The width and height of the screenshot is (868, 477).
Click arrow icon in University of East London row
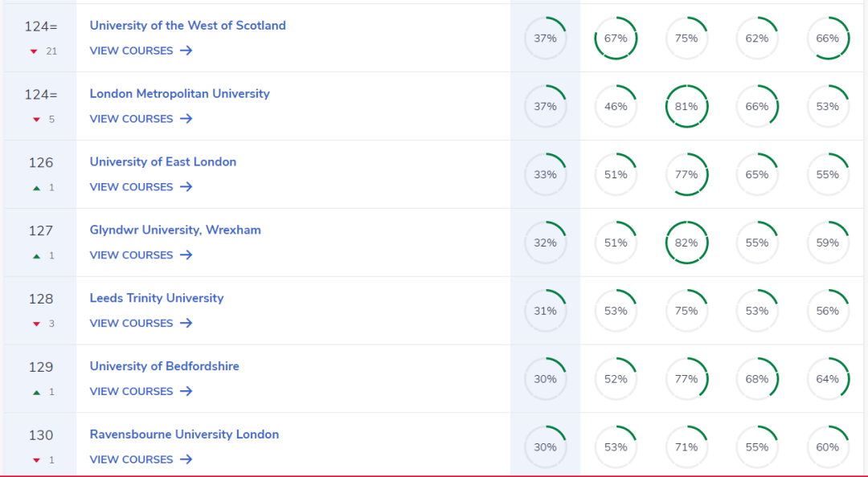tap(186, 187)
